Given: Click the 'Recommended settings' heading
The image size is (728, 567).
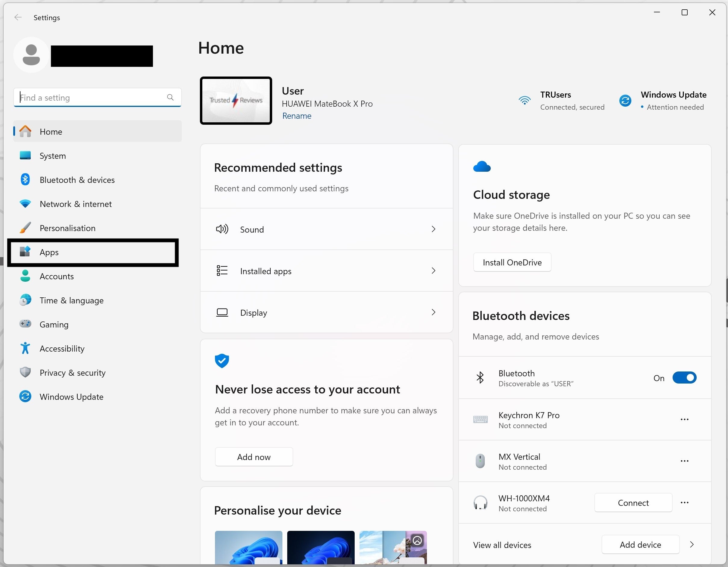Looking at the screenshot, I should click(278, 168).
